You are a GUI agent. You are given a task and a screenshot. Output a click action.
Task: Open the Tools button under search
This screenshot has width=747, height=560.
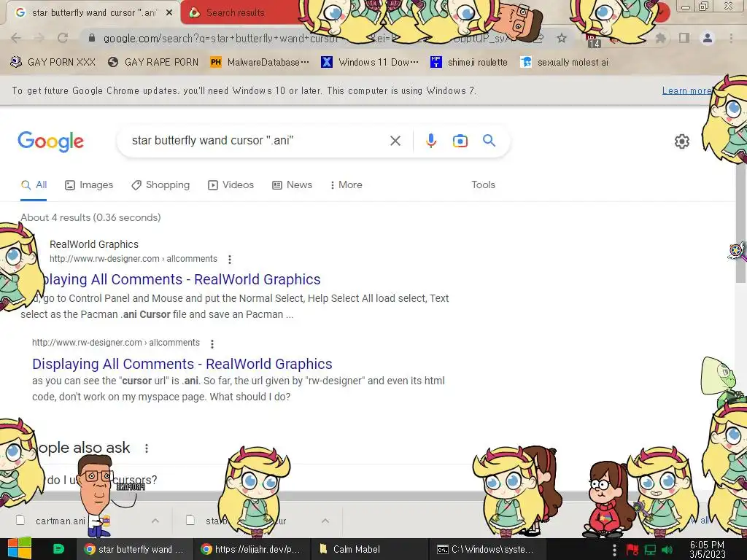point(483,184)
